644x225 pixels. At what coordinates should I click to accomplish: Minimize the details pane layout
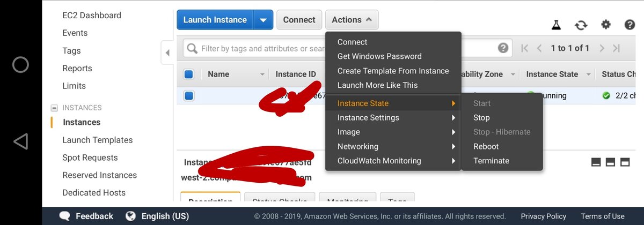596,162
